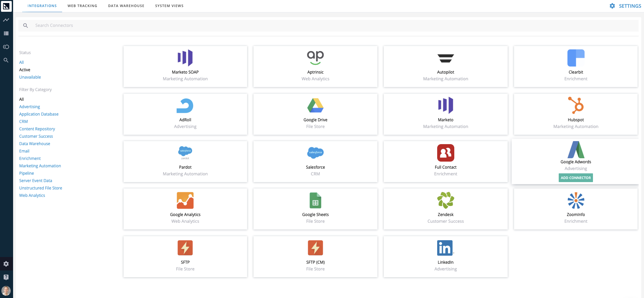Filter by CRM category
644x298 pixels.
[24, 122]
